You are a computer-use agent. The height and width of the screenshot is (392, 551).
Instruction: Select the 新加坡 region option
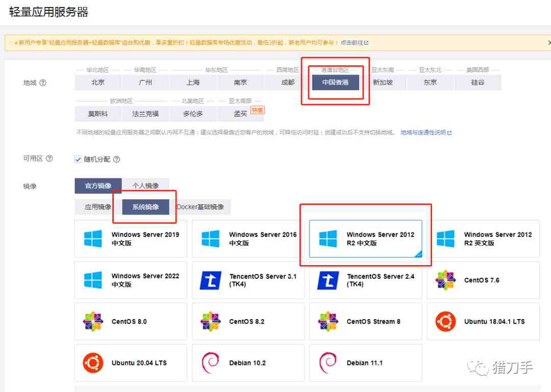coord(383,83)
